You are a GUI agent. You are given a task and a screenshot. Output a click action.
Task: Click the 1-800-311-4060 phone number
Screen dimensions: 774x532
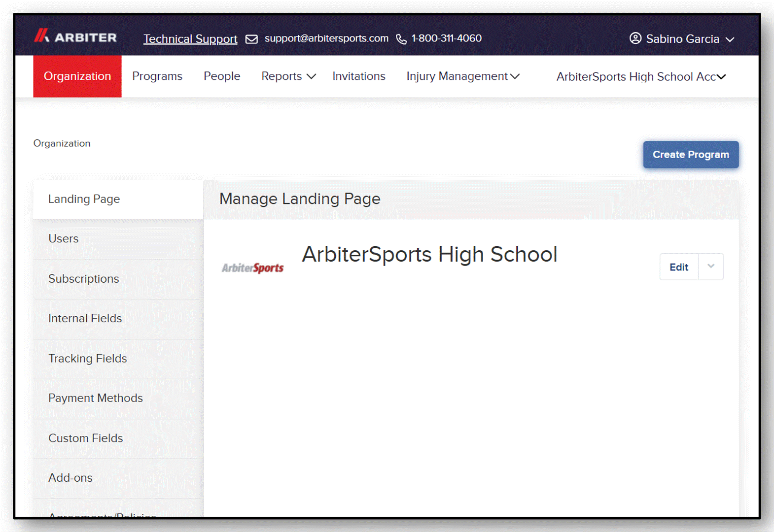coord(447,38)
